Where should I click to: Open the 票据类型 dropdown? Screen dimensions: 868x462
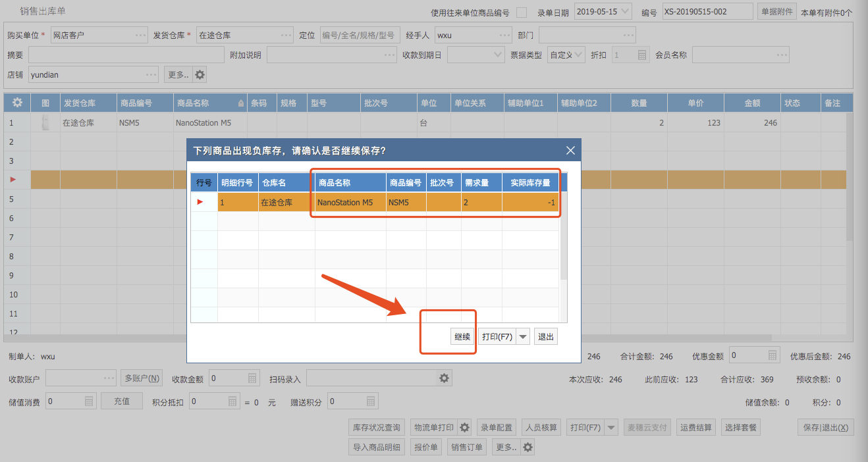(x=578, y=55)
